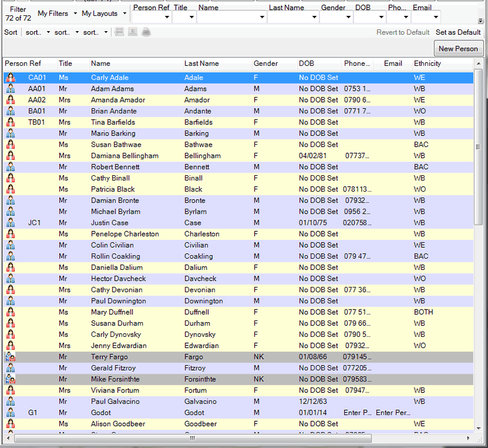Click Revert to Default

403,32
